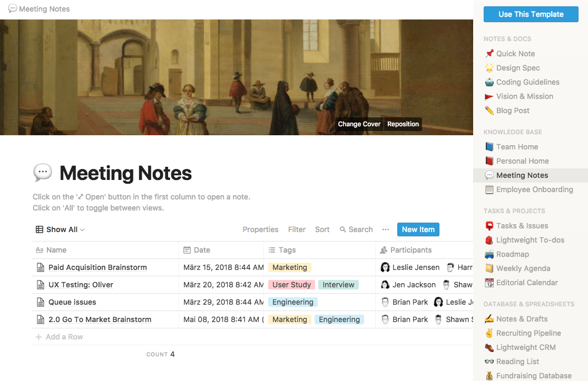Click the page icon of Queue issues
Screen dimensions: 588x381
click(x=41, y=302)
